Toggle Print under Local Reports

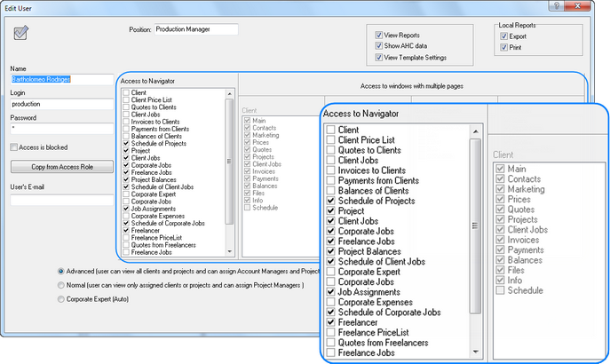pyautogui.click(x=503, y=47)
